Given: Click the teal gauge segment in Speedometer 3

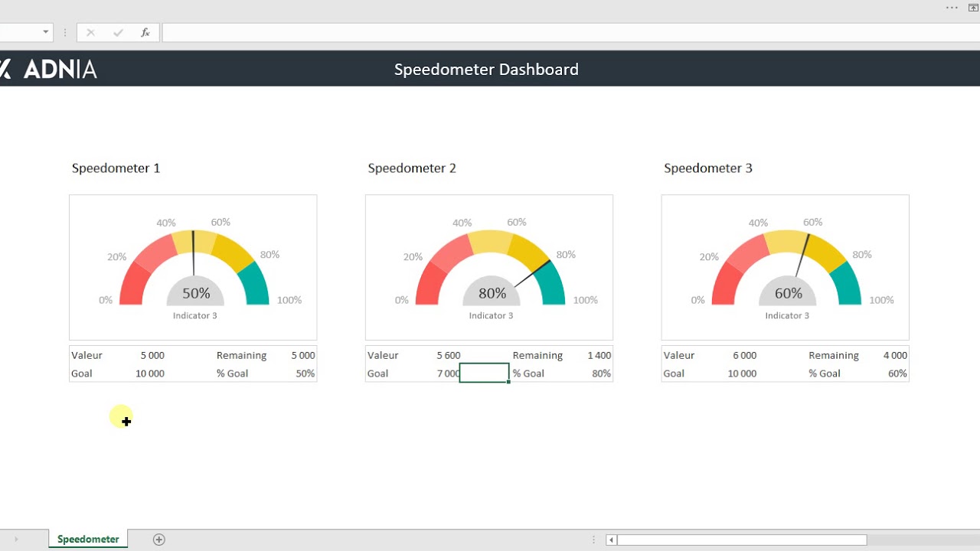Looking at the screenshot, I should coord(848,285).
